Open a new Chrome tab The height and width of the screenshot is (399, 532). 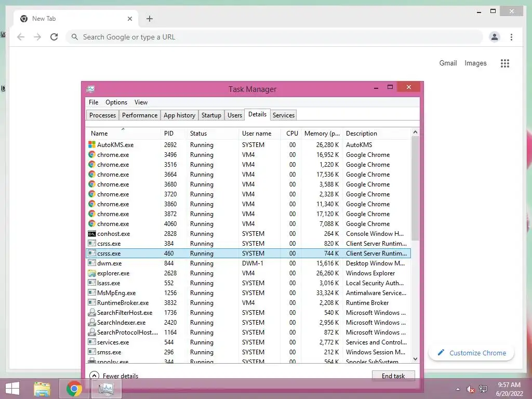coord(150,19)
